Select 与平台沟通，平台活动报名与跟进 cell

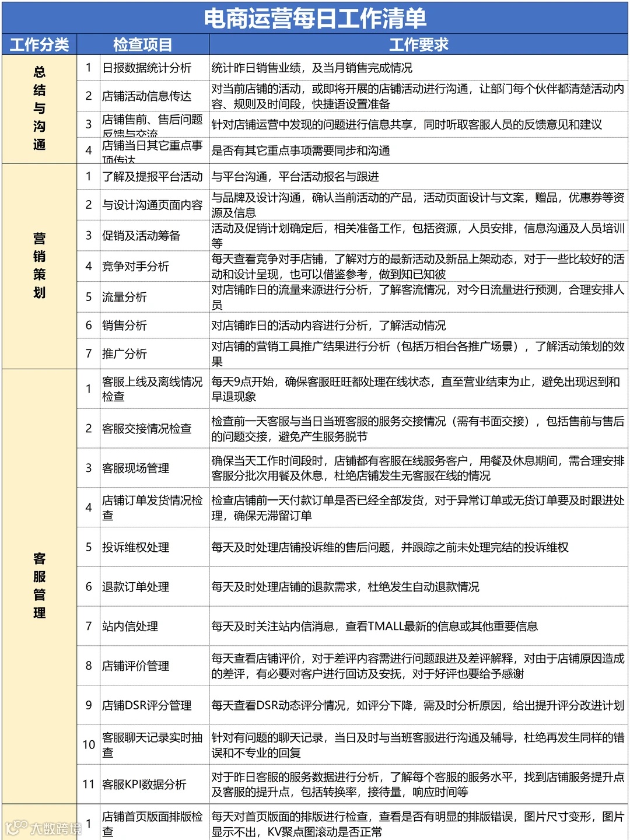click(419, 176)
